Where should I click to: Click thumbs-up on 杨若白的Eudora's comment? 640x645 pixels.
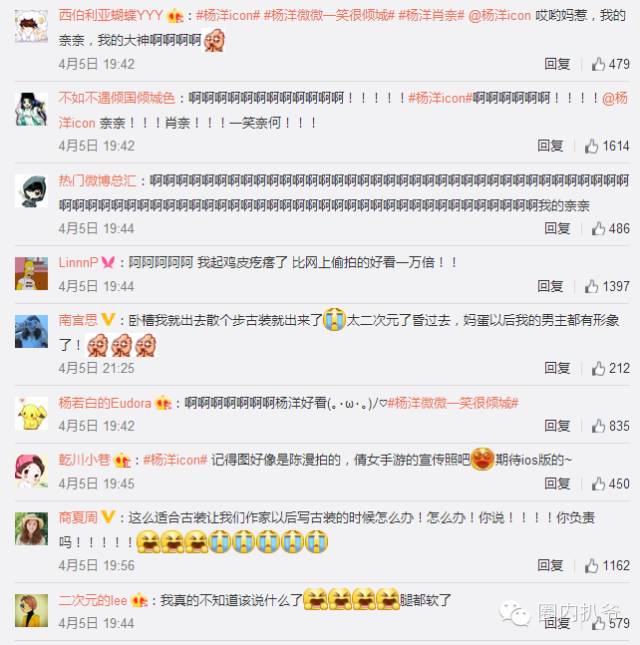coord(610,426)
